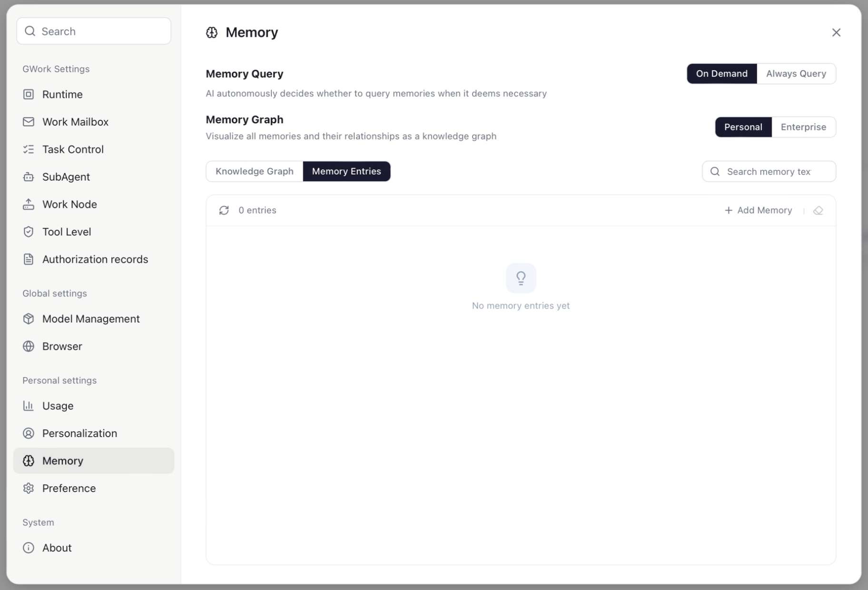
Task: Click the Memory brain icon in sidebar
Action: [x=29, y=461]
